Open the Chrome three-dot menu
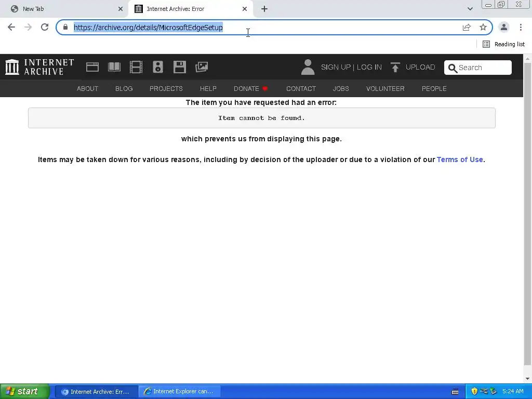 click(x=521, y=27)
